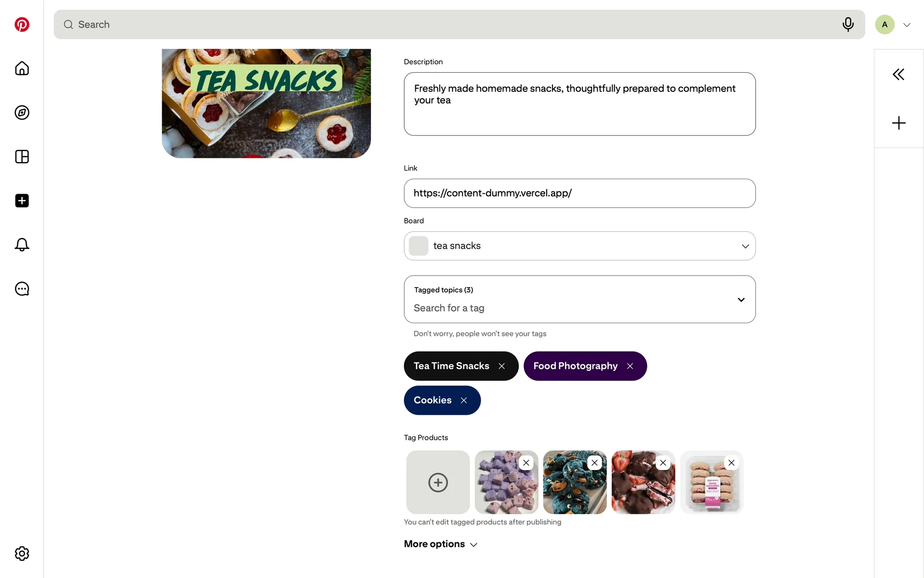Remove the purple candy tagged product
Viewport: 924px width, 578px height.
[x=526, y=463]
